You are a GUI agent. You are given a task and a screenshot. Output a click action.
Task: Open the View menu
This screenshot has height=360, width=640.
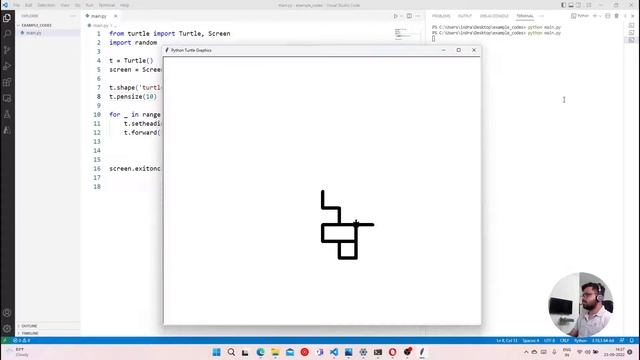pyautogui.click(x=65, y=5)
